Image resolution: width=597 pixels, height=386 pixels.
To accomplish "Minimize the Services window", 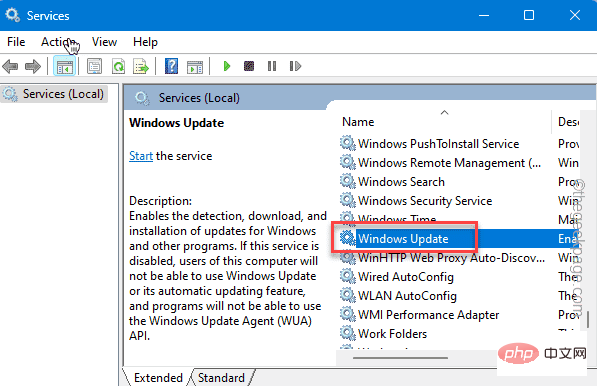I will [x=484, y=15].
